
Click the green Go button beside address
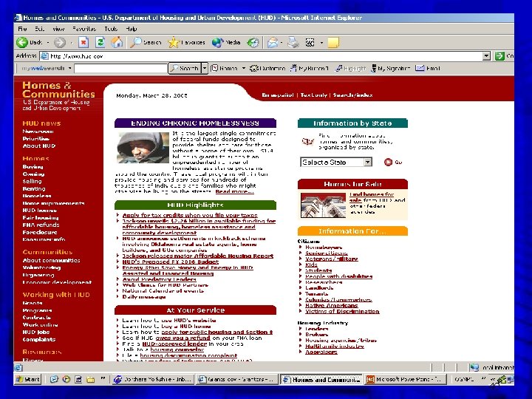point(499,56)
